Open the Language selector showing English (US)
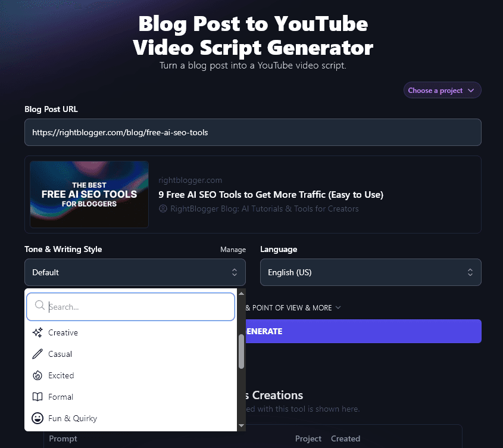Viewport: 503px width, 448px height. coord(370,272)
